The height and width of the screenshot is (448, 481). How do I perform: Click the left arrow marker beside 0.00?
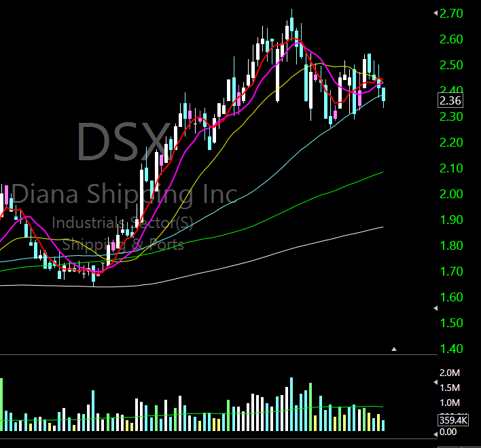click(435, 434)
